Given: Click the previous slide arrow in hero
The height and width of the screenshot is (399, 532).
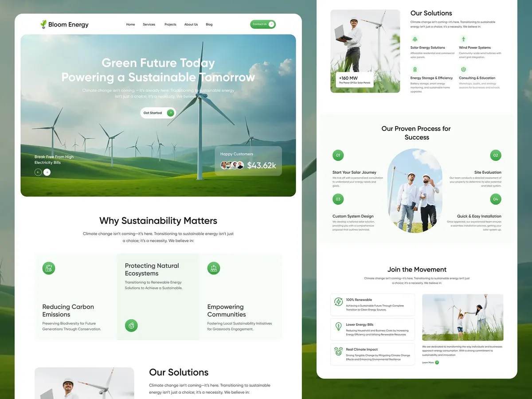Looking at the screenshot, I should pos(38,172).
